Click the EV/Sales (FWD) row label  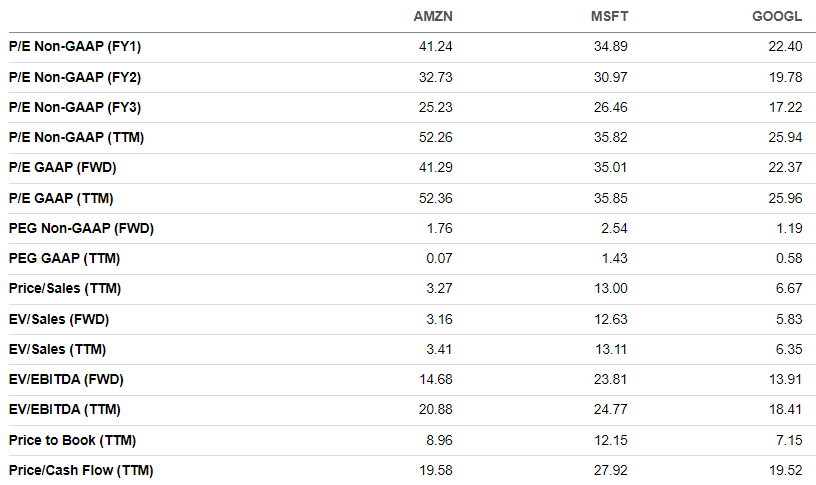[x=58, y=320]
